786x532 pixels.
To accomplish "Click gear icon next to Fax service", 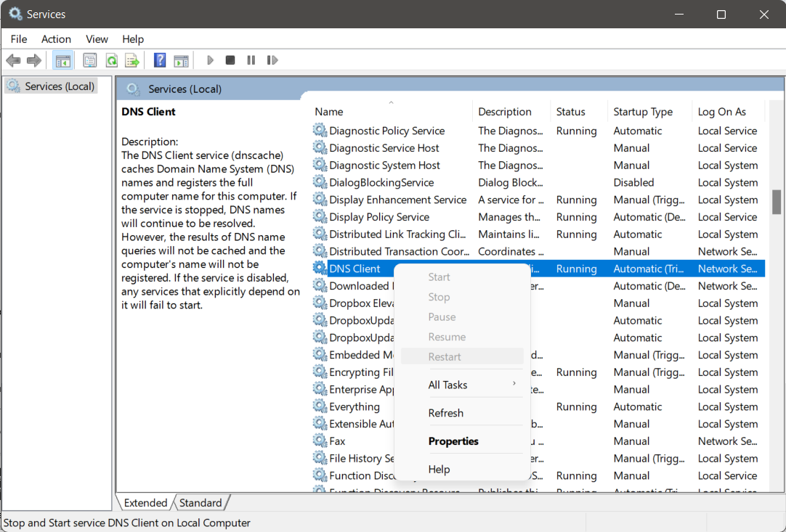I will click(x=320, y=441).
